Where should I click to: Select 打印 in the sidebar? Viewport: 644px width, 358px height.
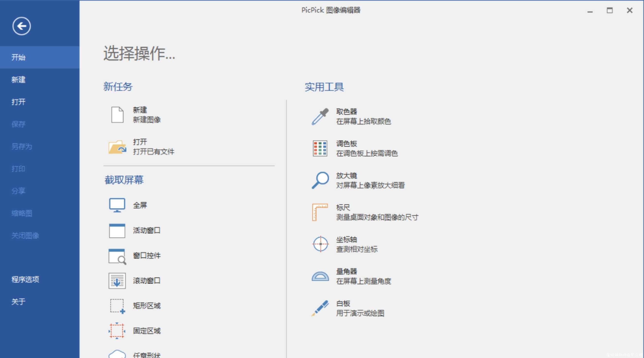tap(40, 169)
